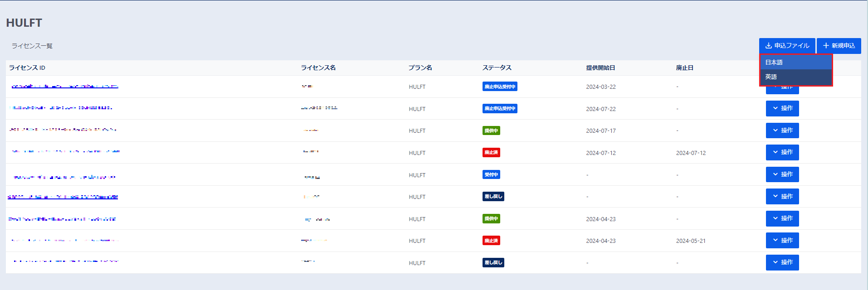The height and width of the screenshot is (290, 868).
Task: Click the start date 2024-03-22
Action: click(601, 87)
